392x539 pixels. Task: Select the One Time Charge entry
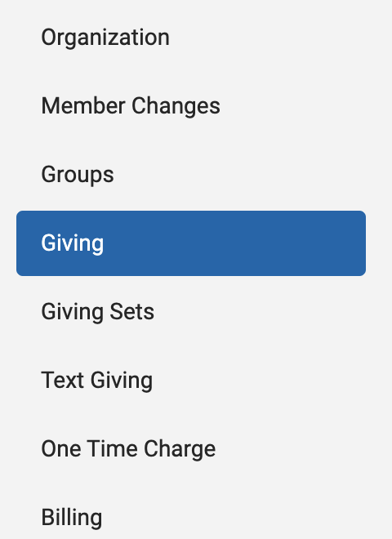coord(191,449)
